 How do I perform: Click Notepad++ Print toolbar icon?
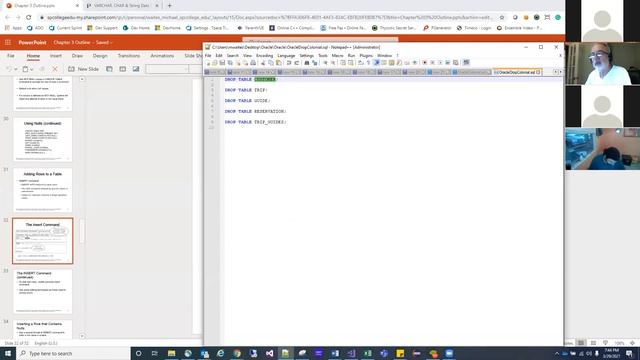(253, 63)
